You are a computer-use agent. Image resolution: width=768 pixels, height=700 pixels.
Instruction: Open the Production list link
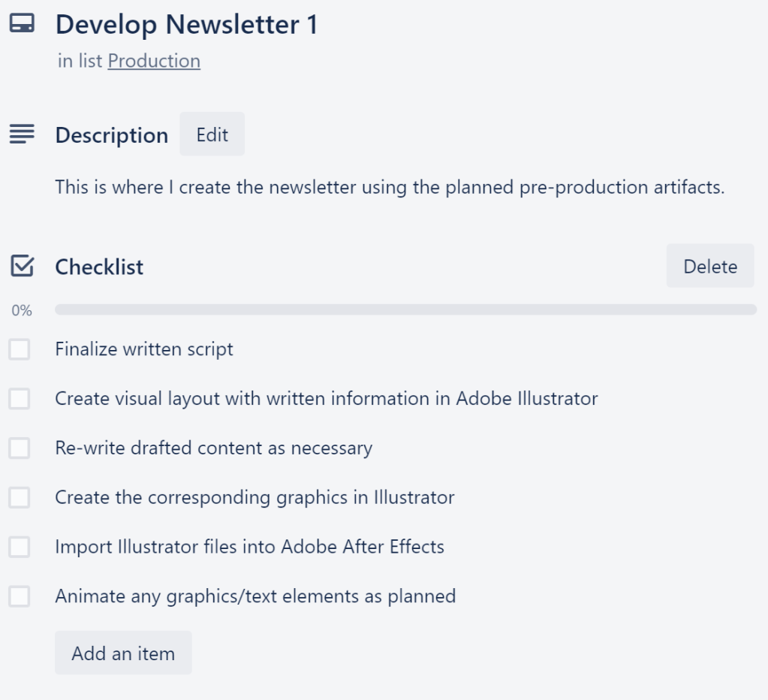click(154, 61)
